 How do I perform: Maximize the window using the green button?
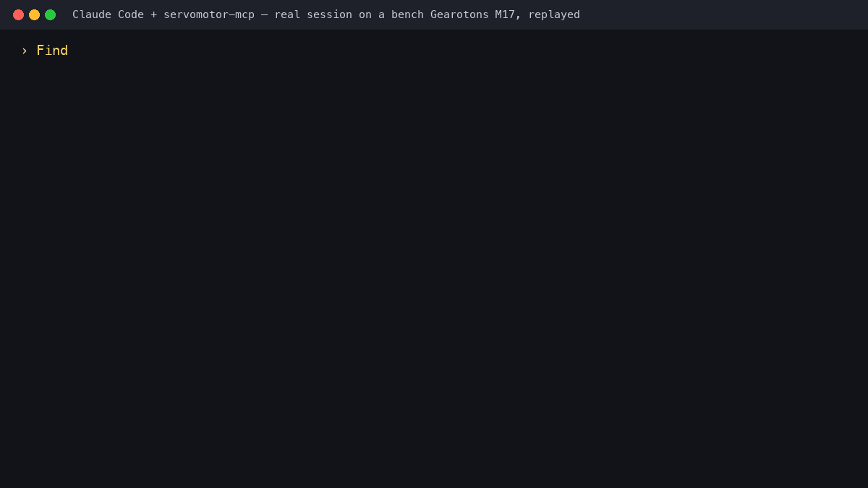(50, 14)
